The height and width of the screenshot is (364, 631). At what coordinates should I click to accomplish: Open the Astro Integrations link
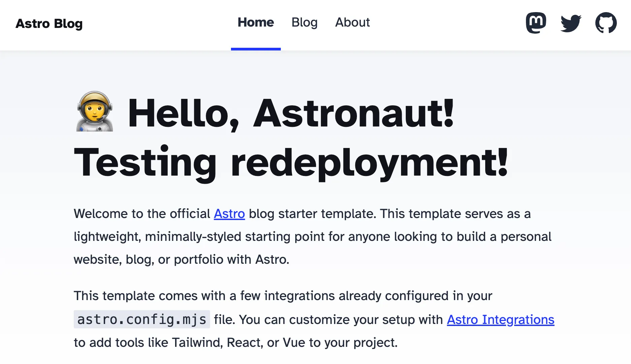[500, 320]
